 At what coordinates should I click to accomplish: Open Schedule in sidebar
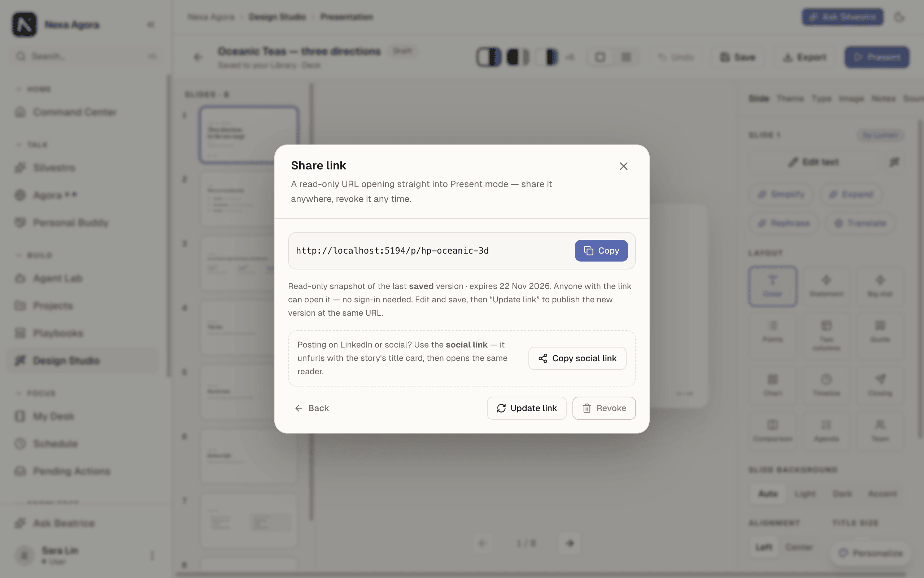click(82, 444)
